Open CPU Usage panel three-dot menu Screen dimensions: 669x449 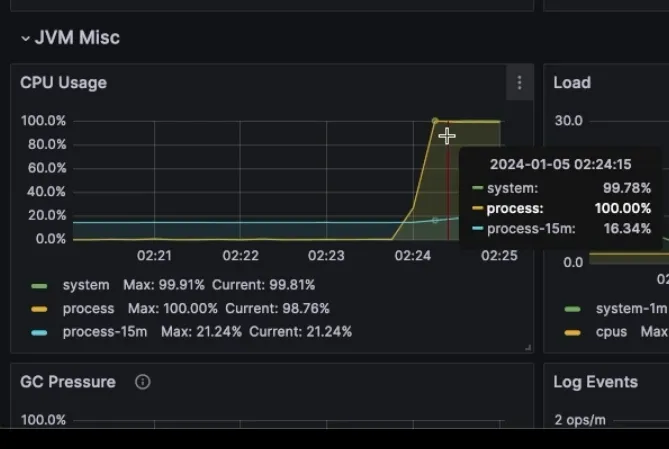(x=519, y=83)
